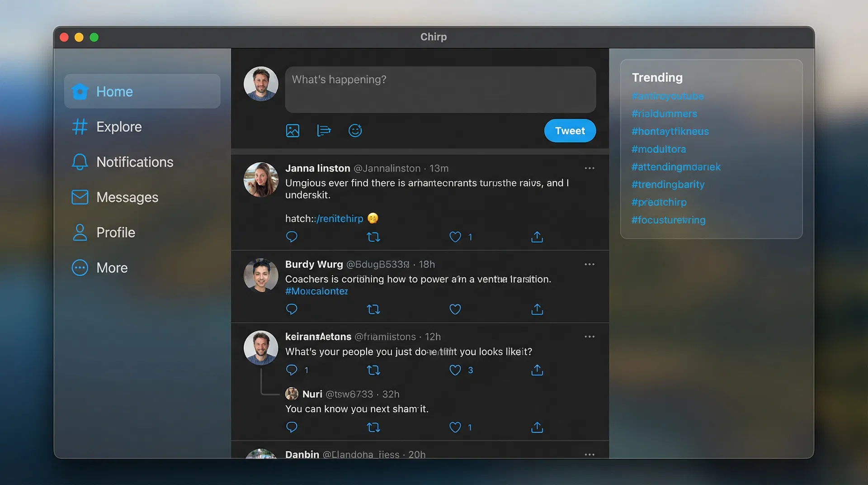Switch to the Home feed

(114, 91)
